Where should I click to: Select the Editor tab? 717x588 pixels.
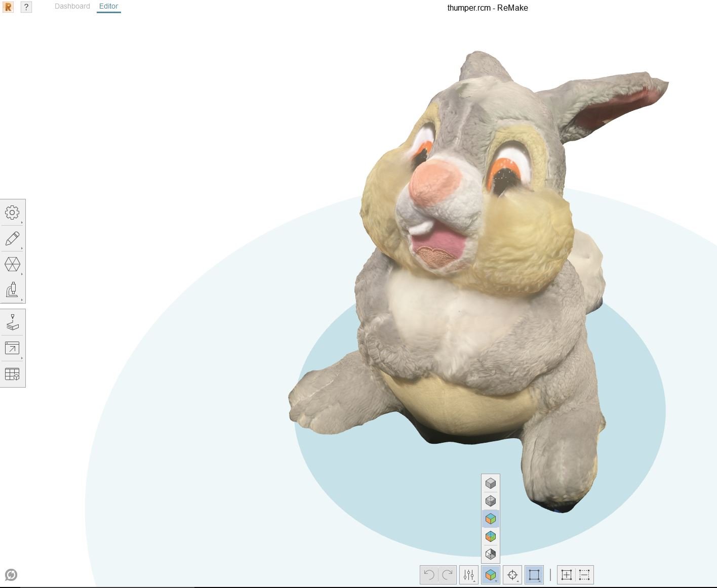click(x=108, y=7)
